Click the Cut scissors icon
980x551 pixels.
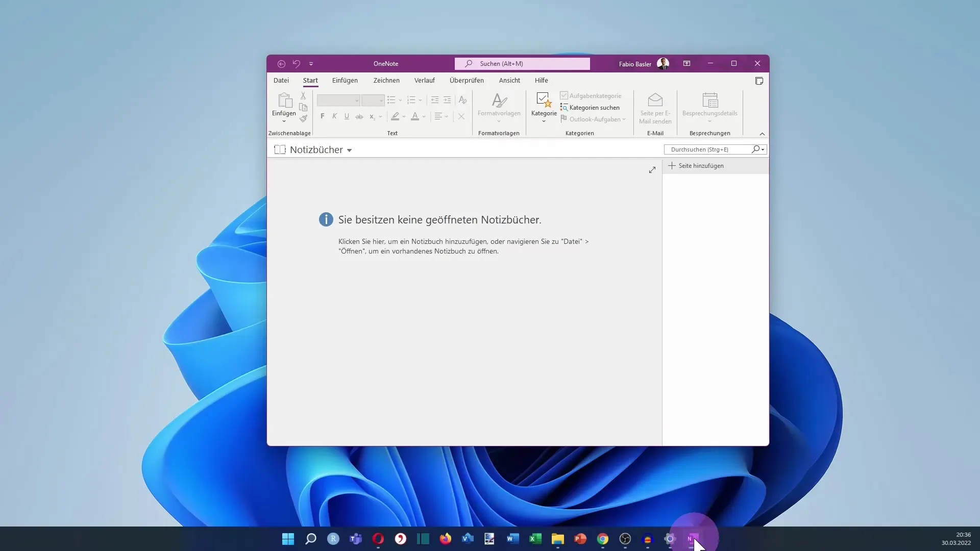point(303,95)
